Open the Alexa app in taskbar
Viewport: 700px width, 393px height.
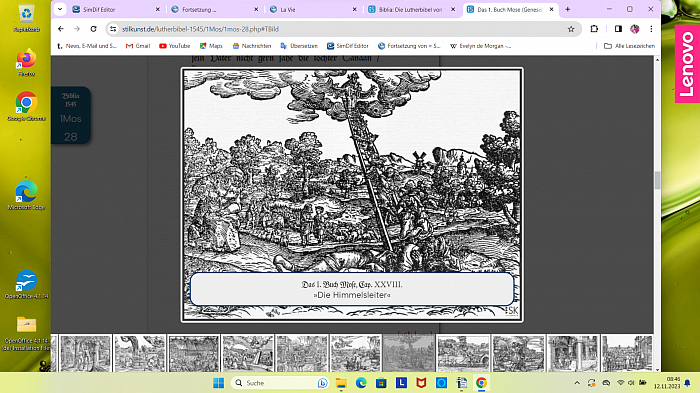point(441,383)
